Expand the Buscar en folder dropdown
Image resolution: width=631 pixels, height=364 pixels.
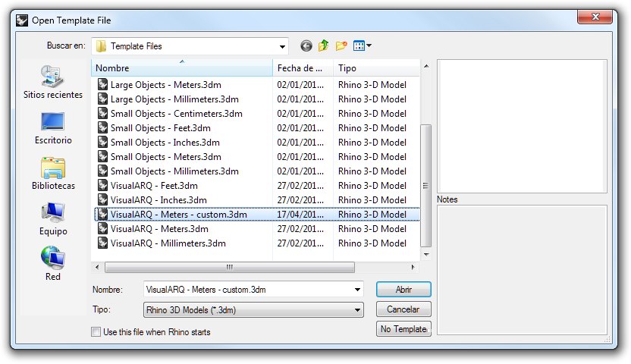(x=282, y=46)
